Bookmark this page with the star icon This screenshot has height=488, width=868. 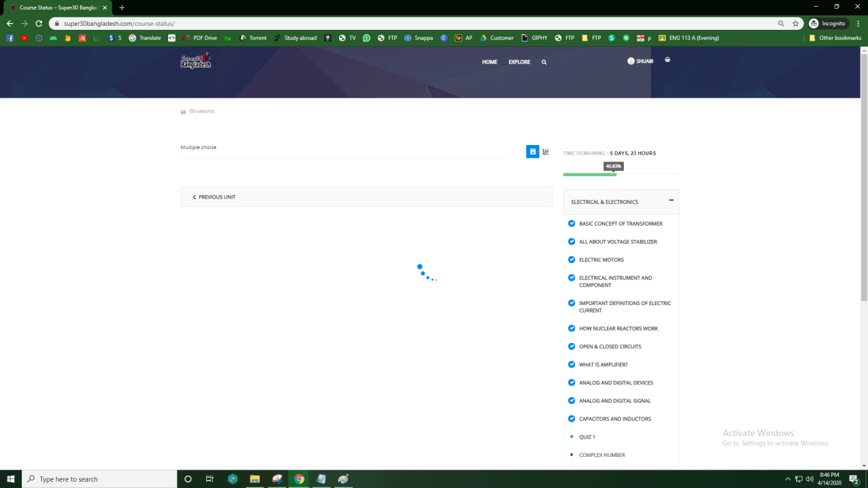click(x=795, y=23)
